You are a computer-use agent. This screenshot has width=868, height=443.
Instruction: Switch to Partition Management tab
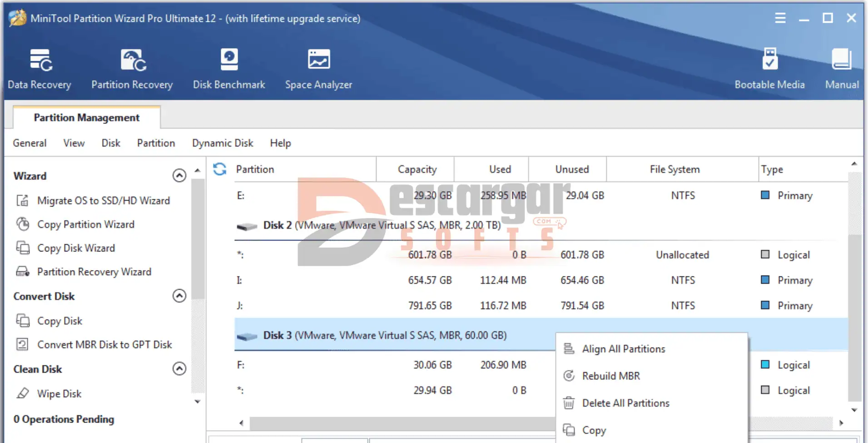86,118
